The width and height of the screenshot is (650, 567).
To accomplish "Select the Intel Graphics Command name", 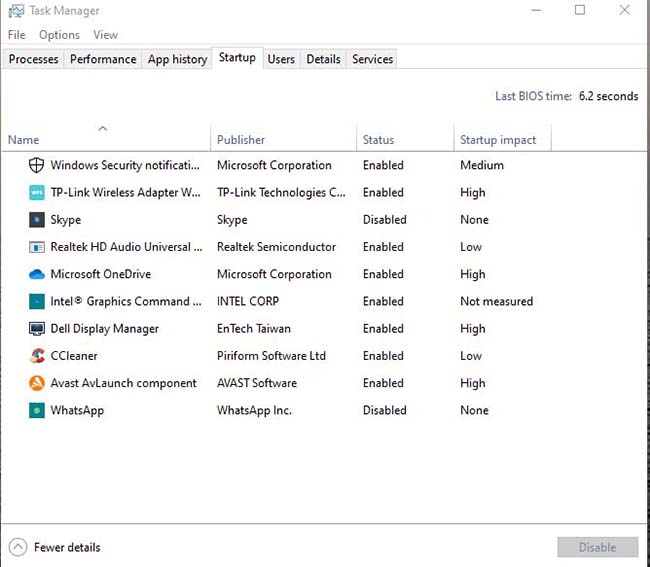I will [126, 301].
